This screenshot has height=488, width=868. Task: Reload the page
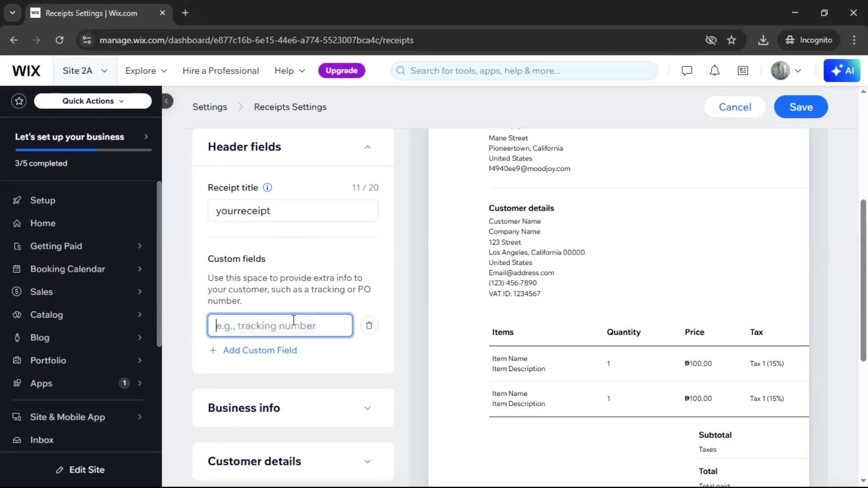click(x=59, y=40)
